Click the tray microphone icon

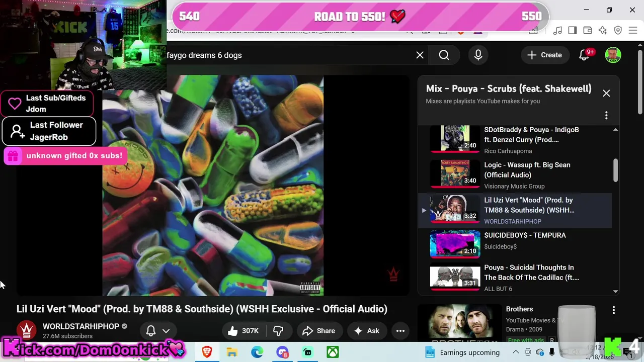point(552,352)
